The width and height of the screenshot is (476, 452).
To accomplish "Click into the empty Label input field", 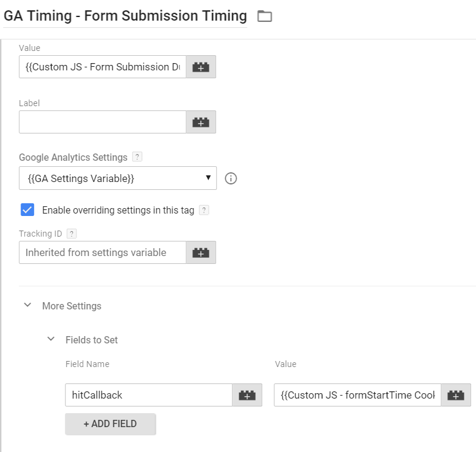I will pos(102,122).
